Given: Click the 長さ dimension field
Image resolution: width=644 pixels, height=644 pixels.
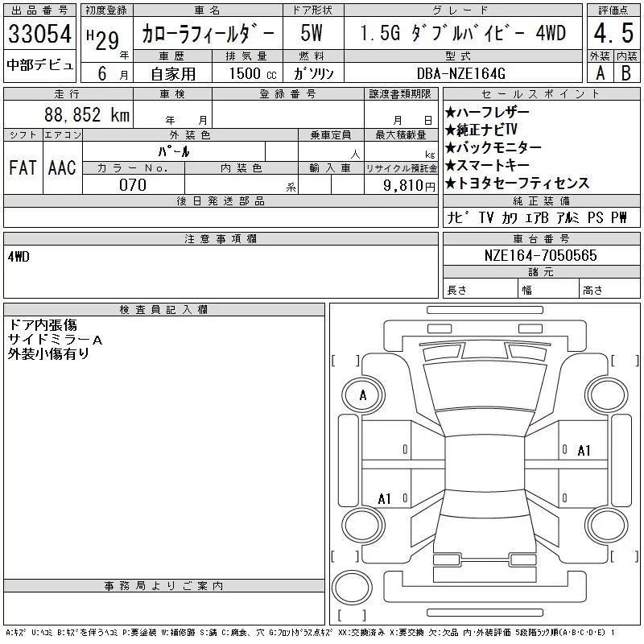Looking at the screenshot, I should [x=480, y=290].
